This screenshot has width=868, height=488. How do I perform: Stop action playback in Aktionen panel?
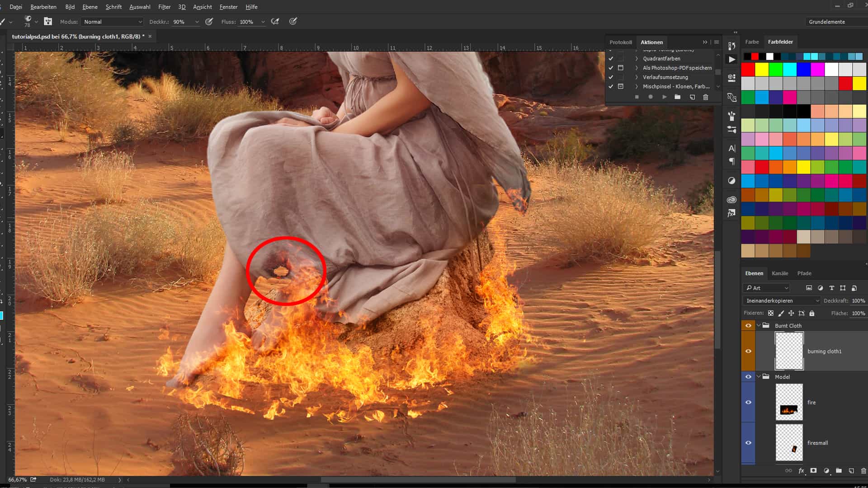(x=637, y=97)
